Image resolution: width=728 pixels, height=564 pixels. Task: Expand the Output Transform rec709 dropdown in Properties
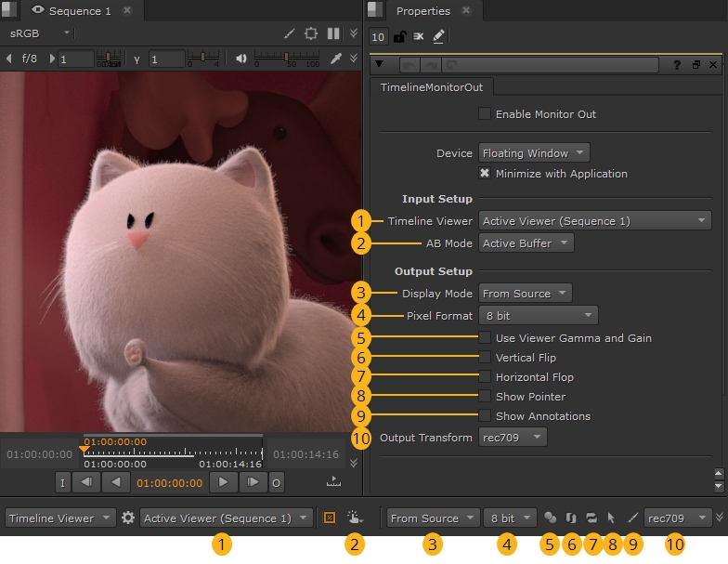pos(513,437)
